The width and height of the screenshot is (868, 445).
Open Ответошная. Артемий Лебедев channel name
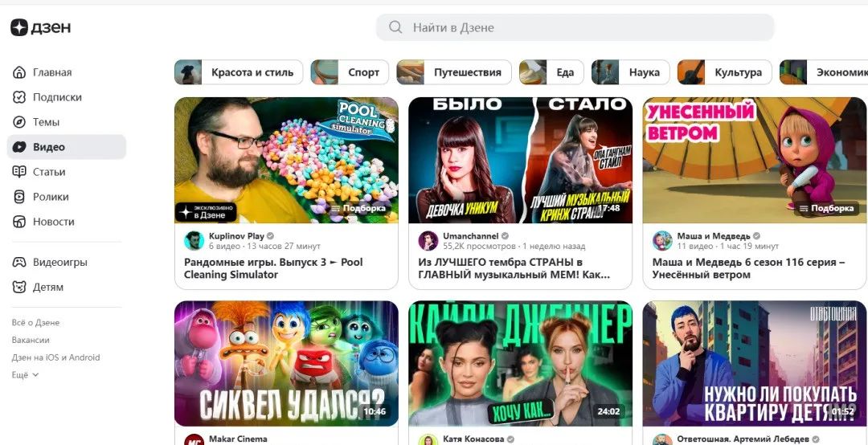pyautogui.click(x=743, y=439)
